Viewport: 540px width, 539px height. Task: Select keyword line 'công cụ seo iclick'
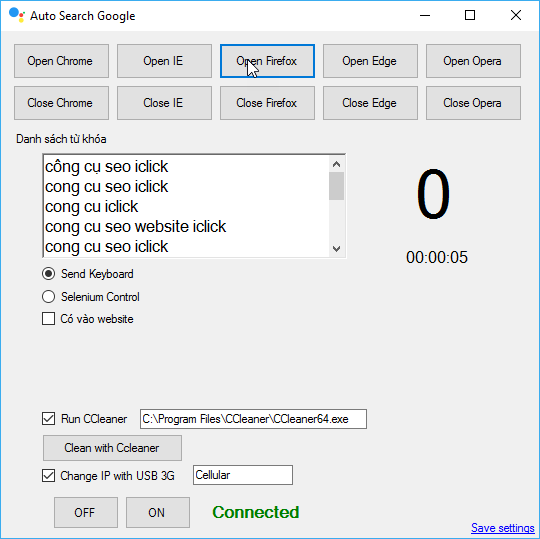pyautogui.click(x=106, y=167)
